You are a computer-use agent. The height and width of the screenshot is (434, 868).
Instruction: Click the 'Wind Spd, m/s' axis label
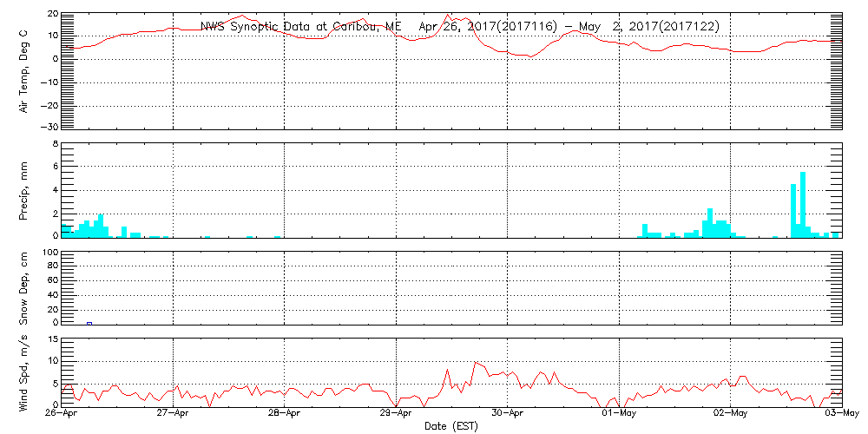23,373
